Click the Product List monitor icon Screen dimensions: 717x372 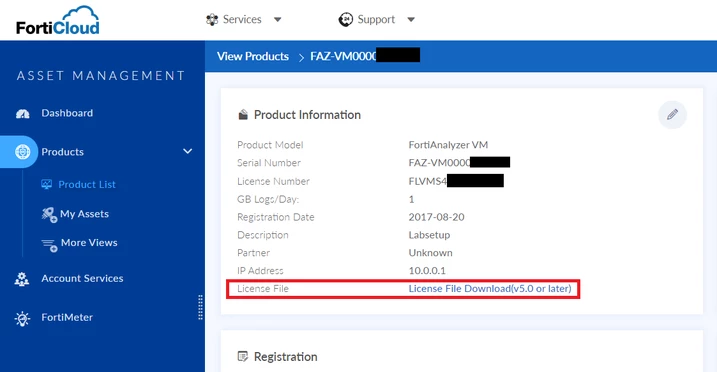click(47, 185)
